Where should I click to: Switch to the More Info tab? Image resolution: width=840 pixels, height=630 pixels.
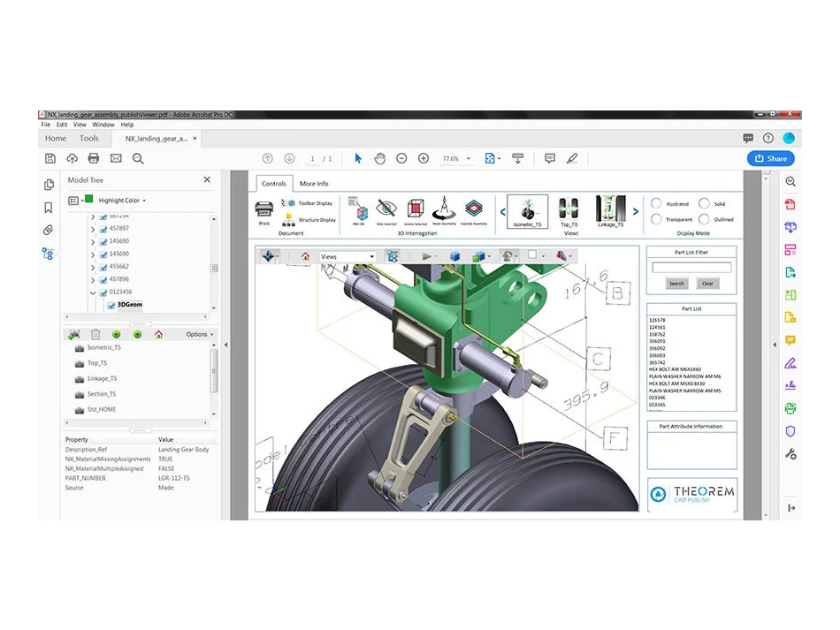pyautogui.click(x=313, y=184)
